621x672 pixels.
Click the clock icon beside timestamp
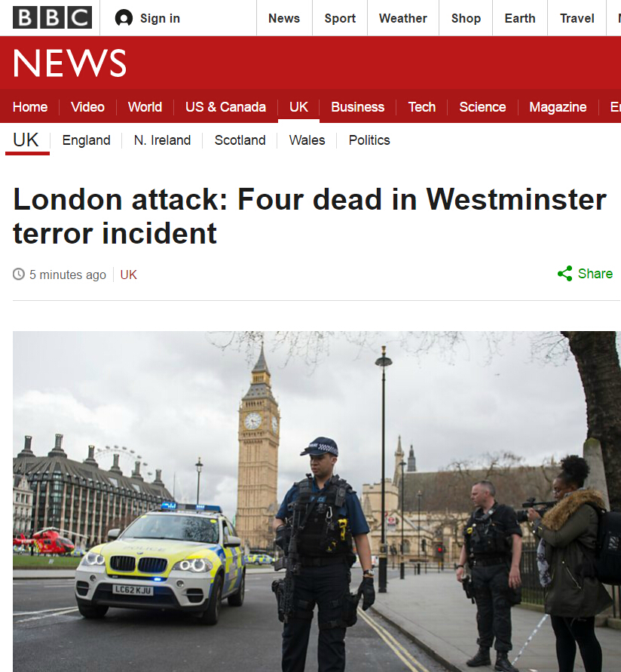(x=19, y=274)
